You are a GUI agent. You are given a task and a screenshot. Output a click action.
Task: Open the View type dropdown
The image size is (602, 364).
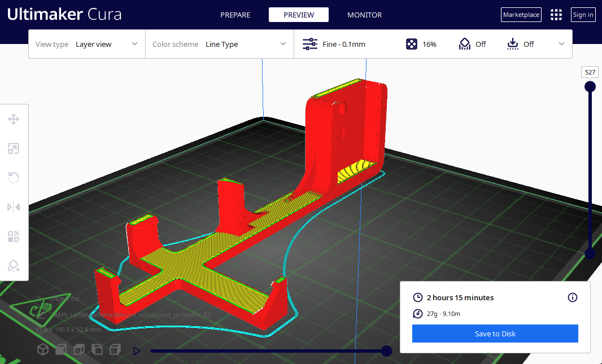[87, 44]
